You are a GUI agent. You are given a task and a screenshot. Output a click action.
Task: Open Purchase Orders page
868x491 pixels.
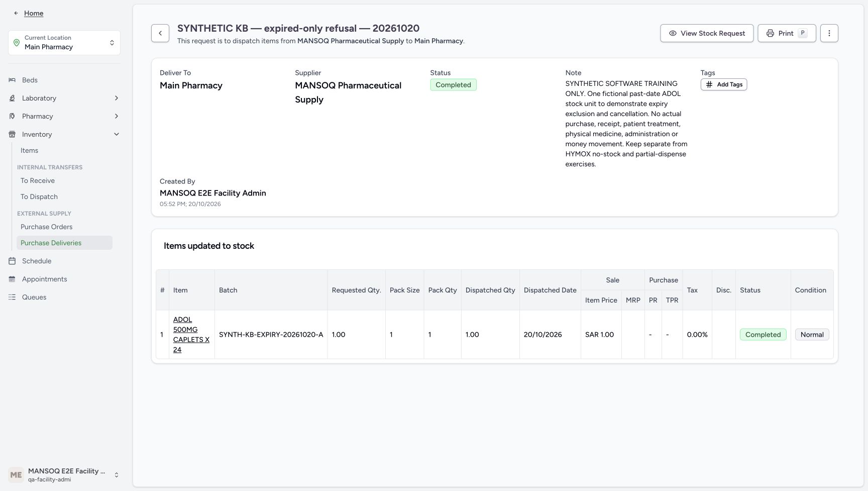(47, 227)
